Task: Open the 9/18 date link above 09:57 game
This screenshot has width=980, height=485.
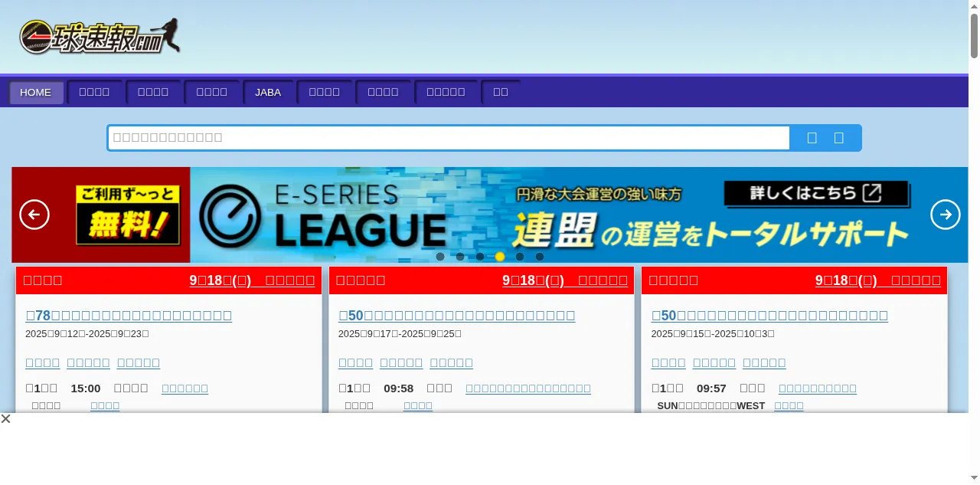Action: click(878, 280)
